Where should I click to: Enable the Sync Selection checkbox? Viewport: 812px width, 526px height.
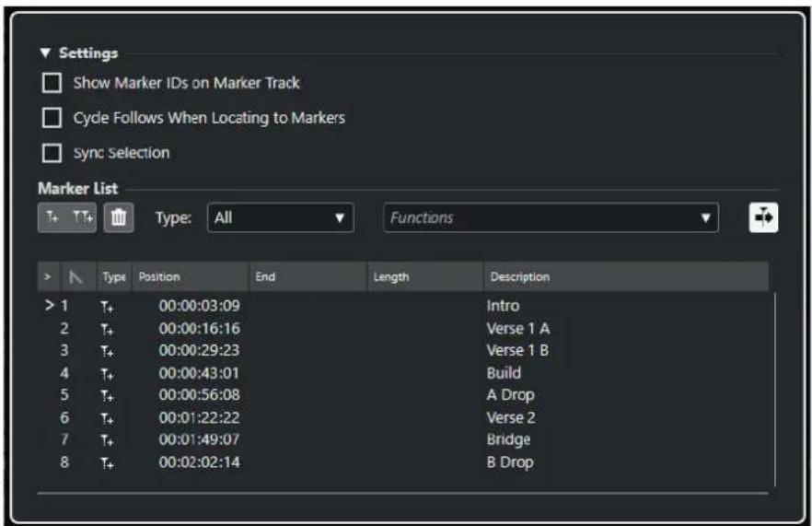pyautogui.click(x=52, y=153)
